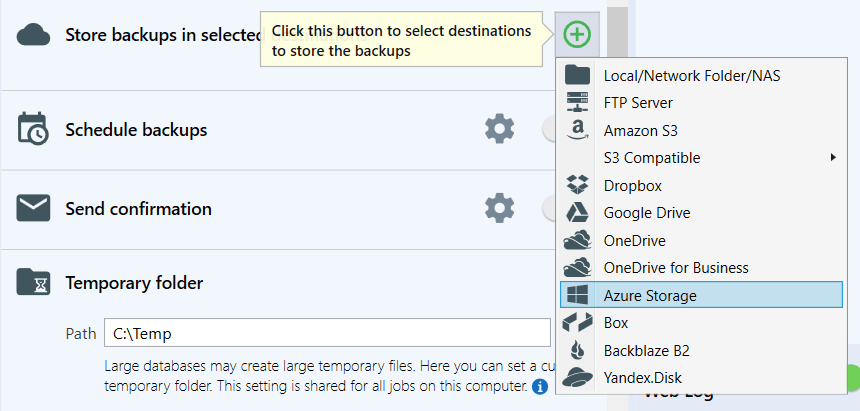
Task: Click the Local/Network Folder/NAS folder icon
Action: pyautogui.click(x=576, y=75)
